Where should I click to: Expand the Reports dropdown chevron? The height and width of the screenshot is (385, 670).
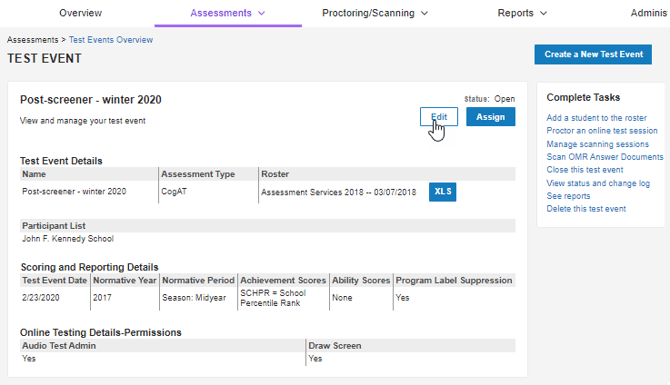(543, 13)
